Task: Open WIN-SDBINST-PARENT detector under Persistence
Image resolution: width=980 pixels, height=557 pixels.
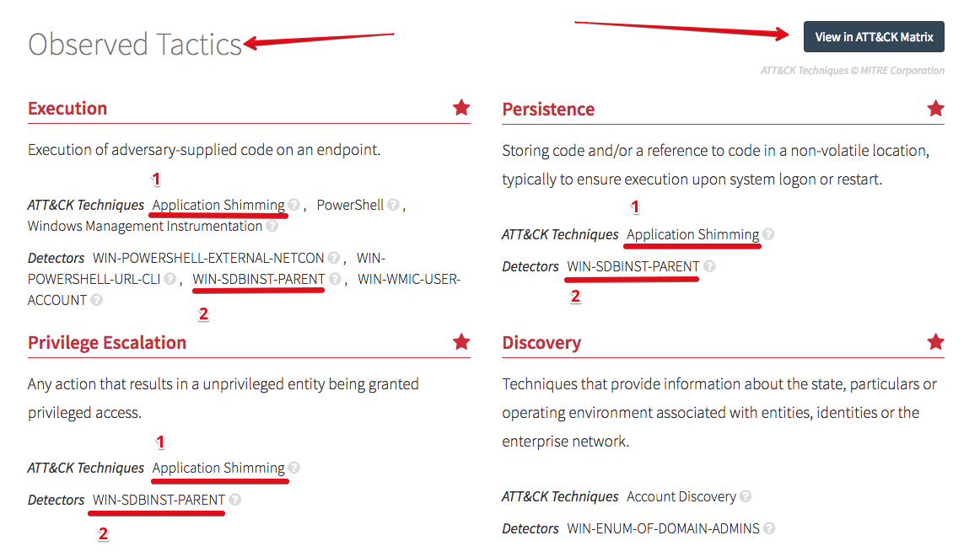Action: click(x=633, y=266)
